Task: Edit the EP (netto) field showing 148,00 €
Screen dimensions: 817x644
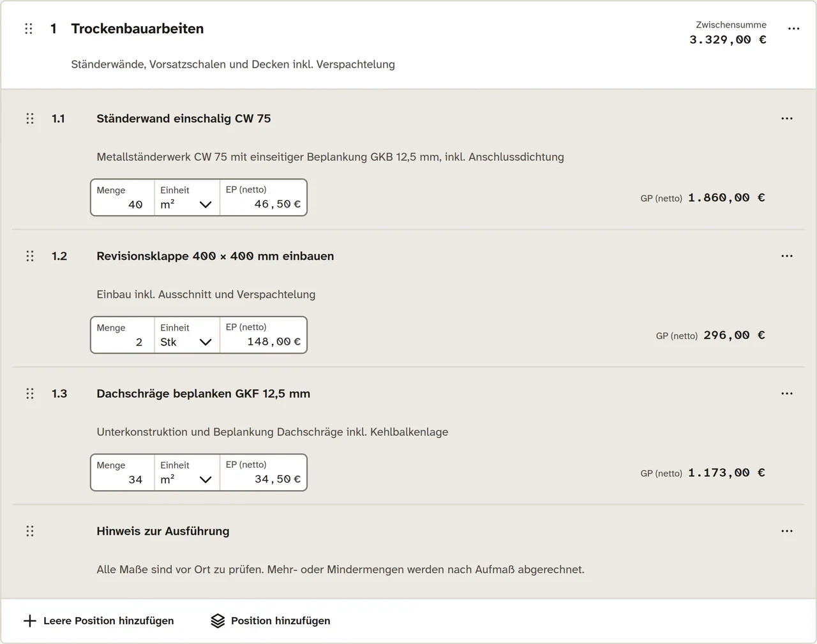Action: tap(263, 335)
